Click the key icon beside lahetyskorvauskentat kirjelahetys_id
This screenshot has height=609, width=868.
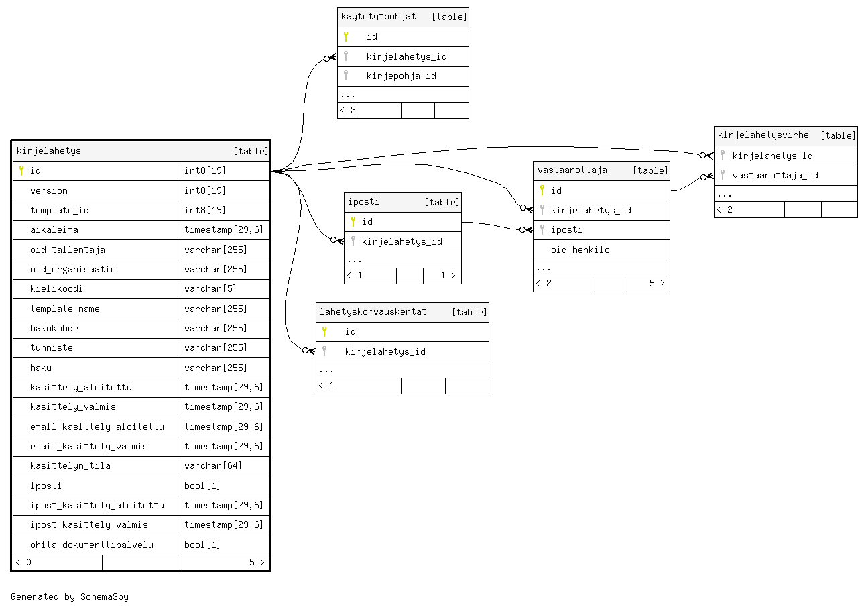[x=324, y=351]
